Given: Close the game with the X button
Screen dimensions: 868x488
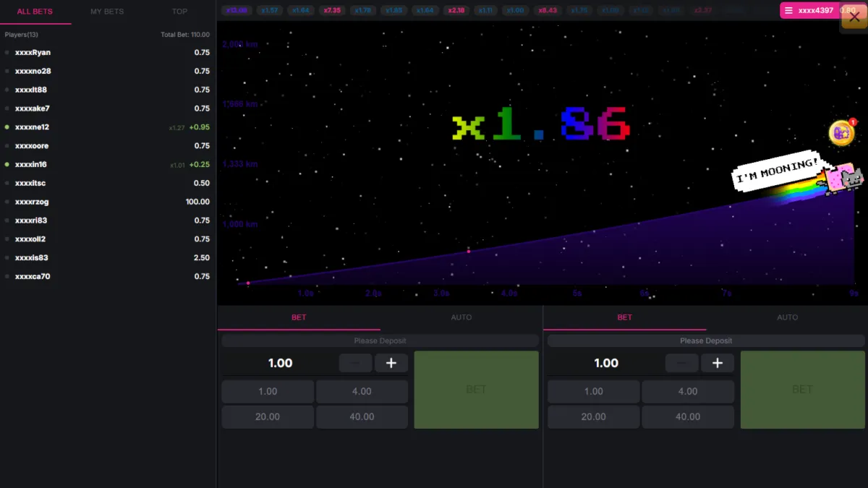Looking at the screenshot, I should click(x=854, y=17).
